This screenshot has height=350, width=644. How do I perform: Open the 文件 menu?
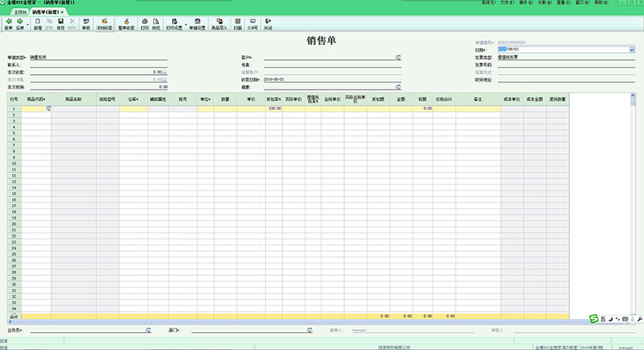505,3
